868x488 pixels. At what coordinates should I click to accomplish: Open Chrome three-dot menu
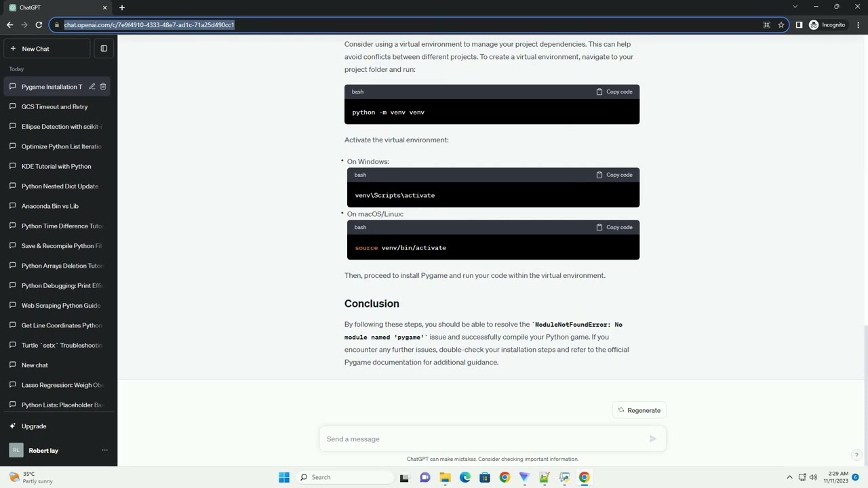[859, 25]
